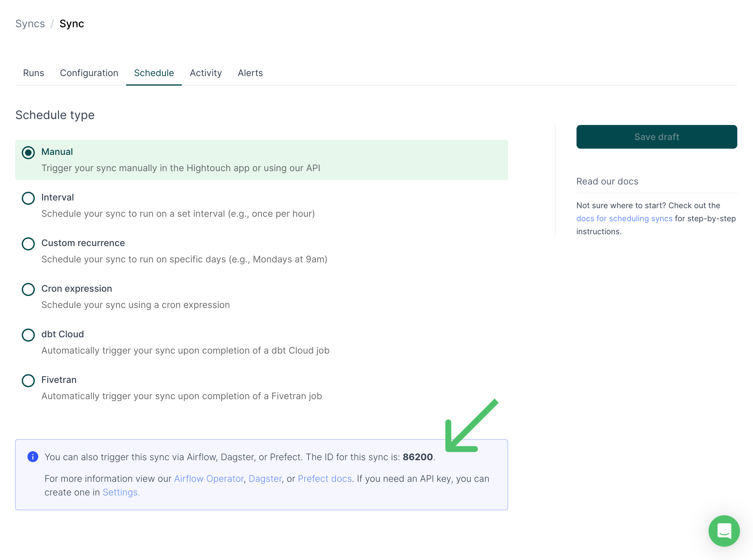Choose dbt Cloud schedule trigger
This screenshot has width=753, height=560.
(x=28, y=335)
